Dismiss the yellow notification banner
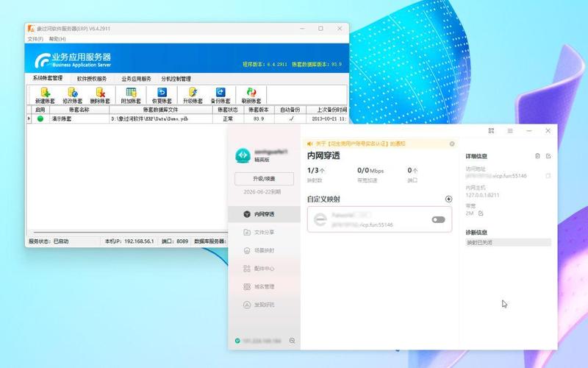 [452, 144]
